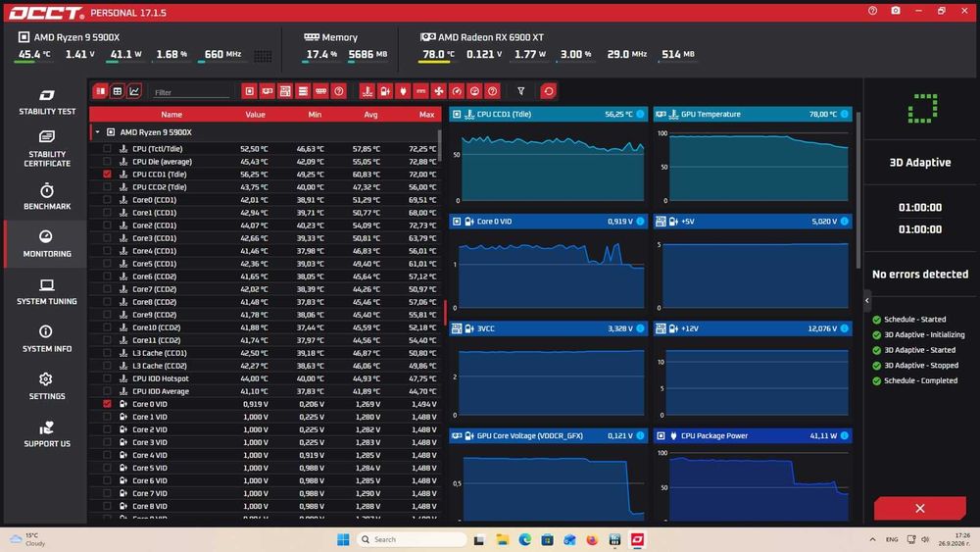Switch to table-only view icon
This screenshot has height=552, width=980.
(118, 91)
